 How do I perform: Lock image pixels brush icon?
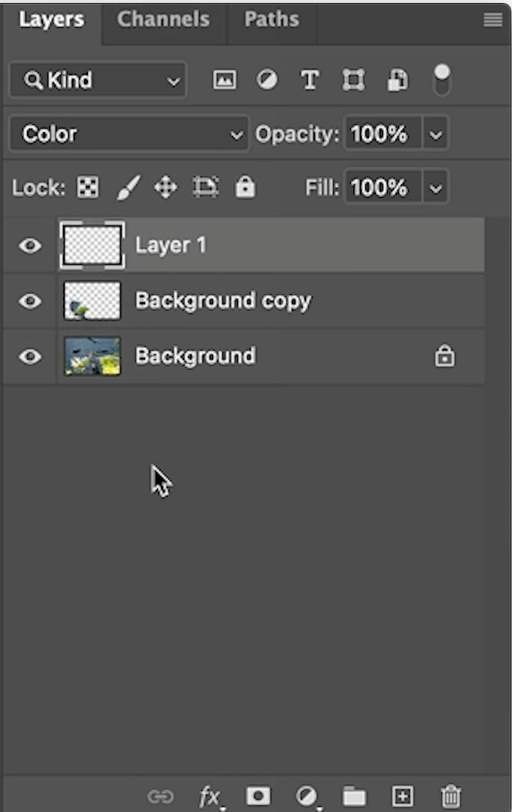pyautogui.click(x=128, y=187)
